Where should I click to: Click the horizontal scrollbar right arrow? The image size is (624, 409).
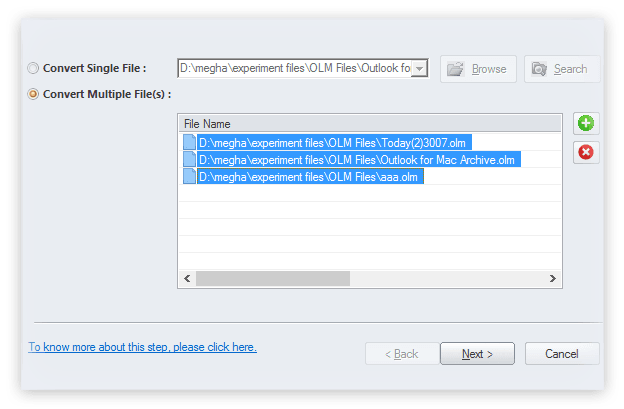(552, 279)
